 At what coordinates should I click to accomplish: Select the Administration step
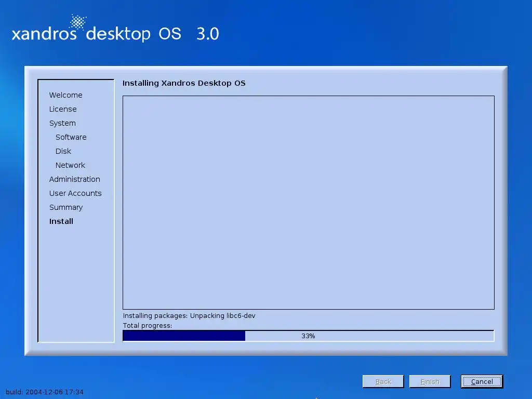[74, 179]
